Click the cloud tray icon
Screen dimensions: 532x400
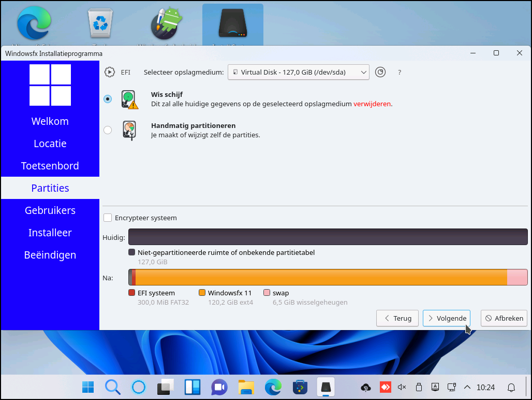366,387
